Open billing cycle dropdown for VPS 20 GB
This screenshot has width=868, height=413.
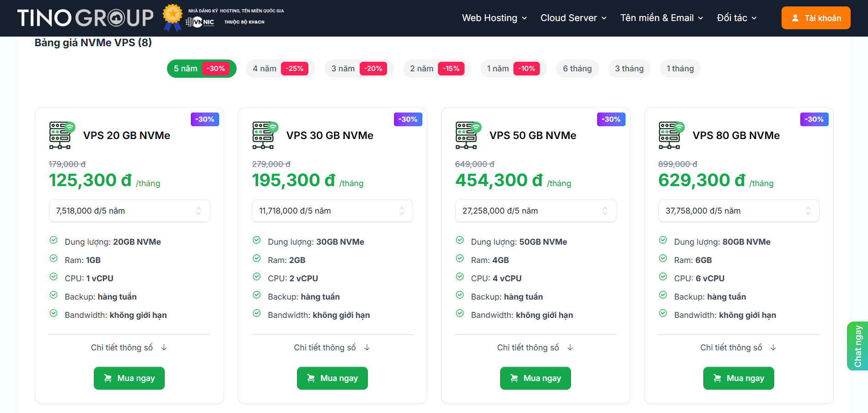(129, 211)
